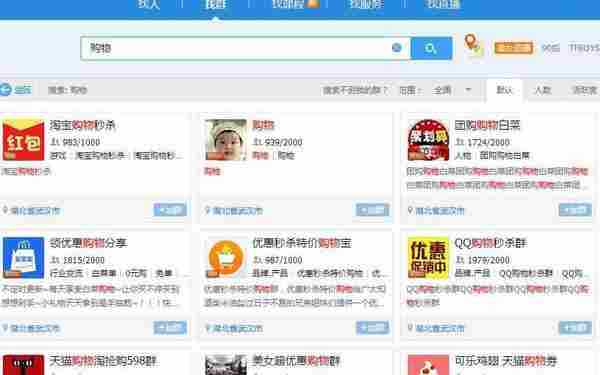The height and width of the screenshot is (375, 600).
Task: Open the 团购购物白菜 group avatar
Action: [428, 140]
